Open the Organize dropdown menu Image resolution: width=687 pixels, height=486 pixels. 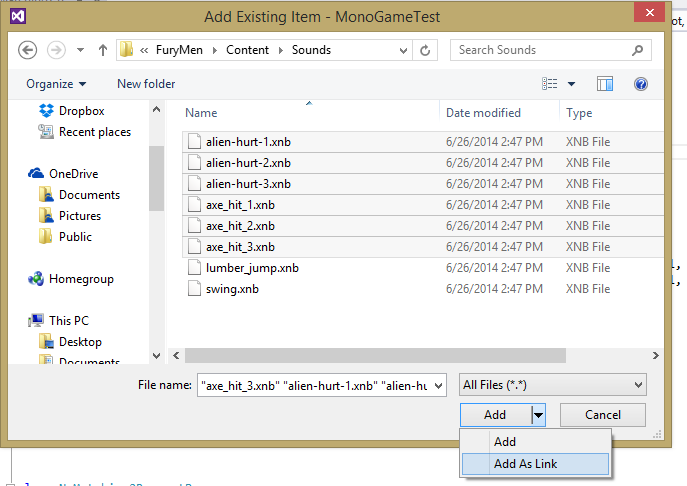[x=56, y=84]
